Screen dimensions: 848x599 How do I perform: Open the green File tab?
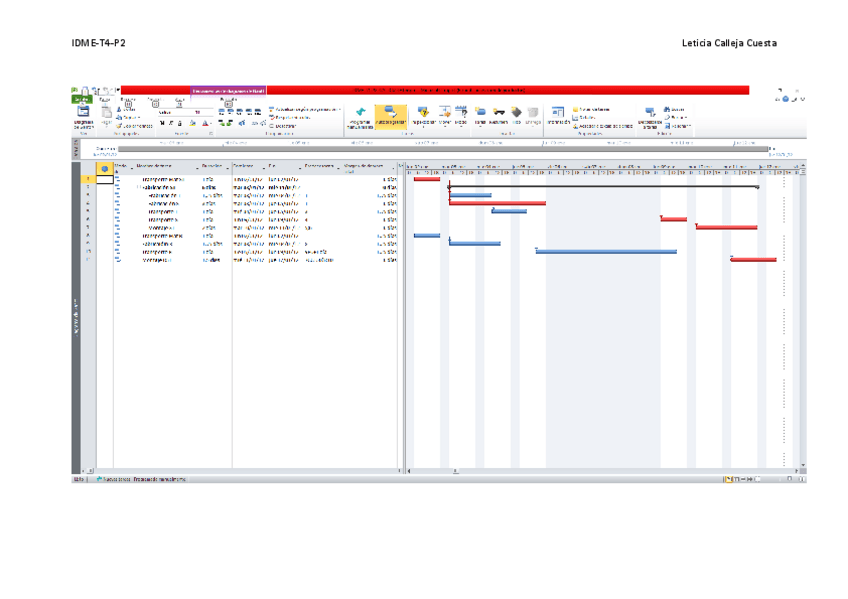(81, 99)
